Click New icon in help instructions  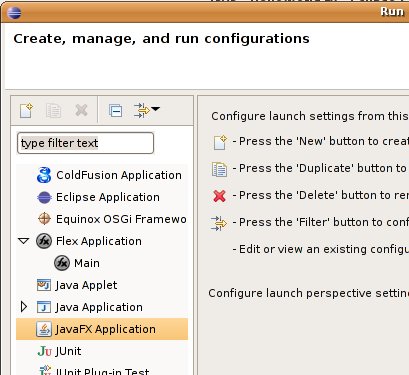click(220, 142)
